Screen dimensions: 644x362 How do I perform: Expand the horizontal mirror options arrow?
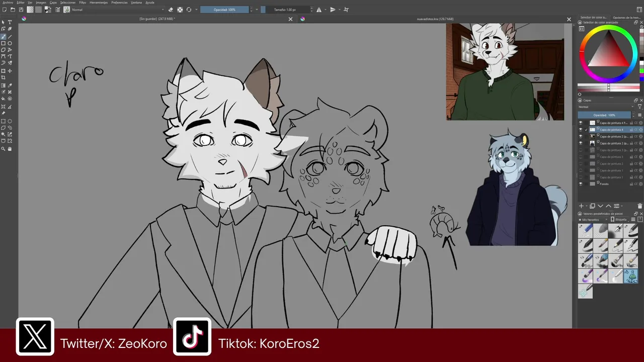pos(326,10)
